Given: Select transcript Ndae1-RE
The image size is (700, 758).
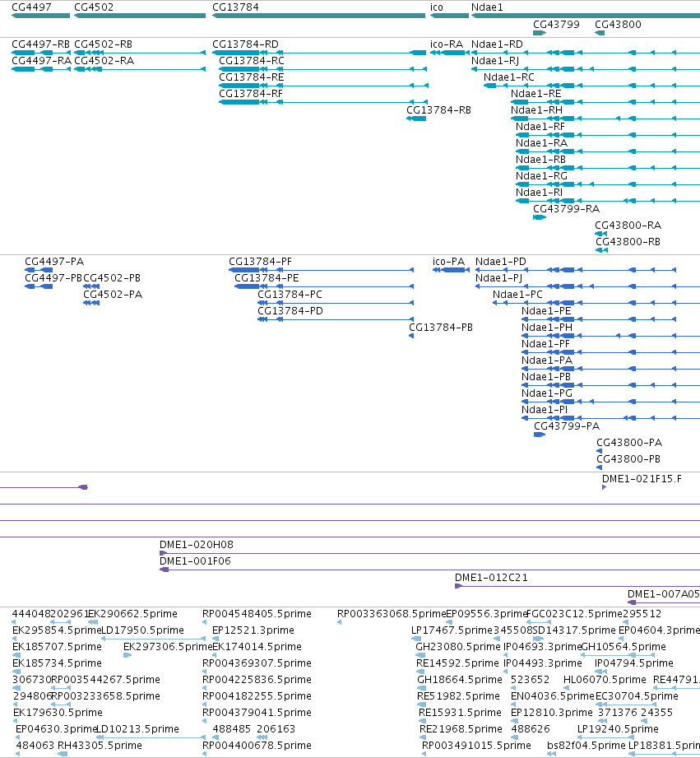Looking at the screenshot, I should (536, 94).
